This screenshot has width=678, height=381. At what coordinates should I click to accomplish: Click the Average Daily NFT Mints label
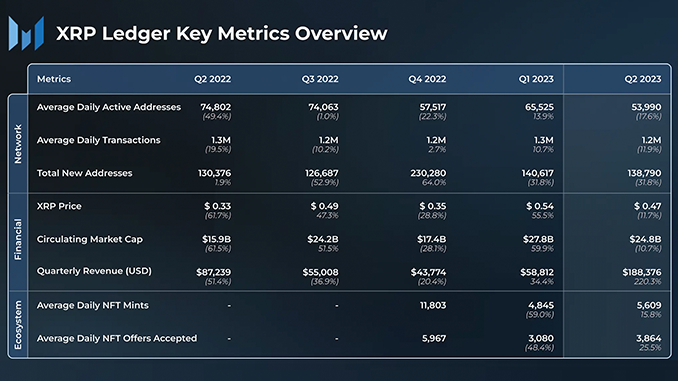pos(93,305)
